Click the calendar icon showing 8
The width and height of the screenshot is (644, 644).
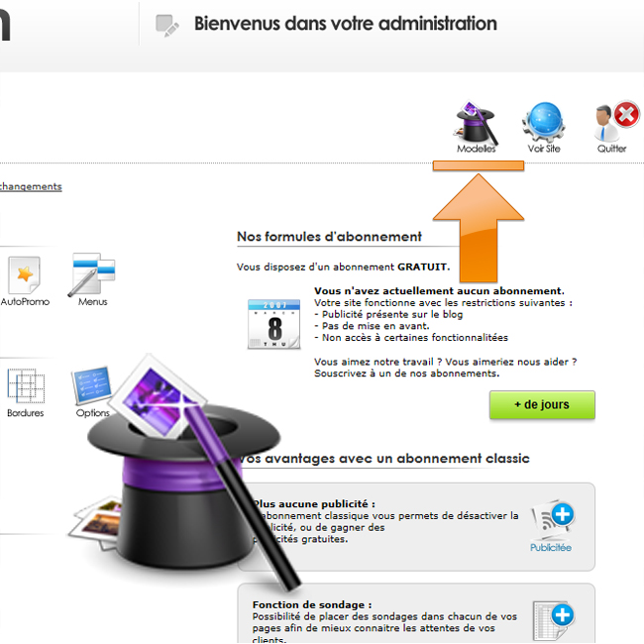[x=273, y=324]
